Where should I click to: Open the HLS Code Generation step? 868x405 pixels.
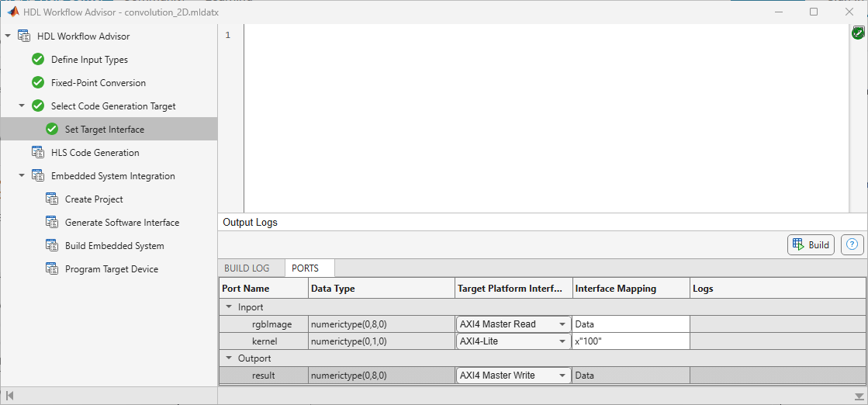[95, 152]
